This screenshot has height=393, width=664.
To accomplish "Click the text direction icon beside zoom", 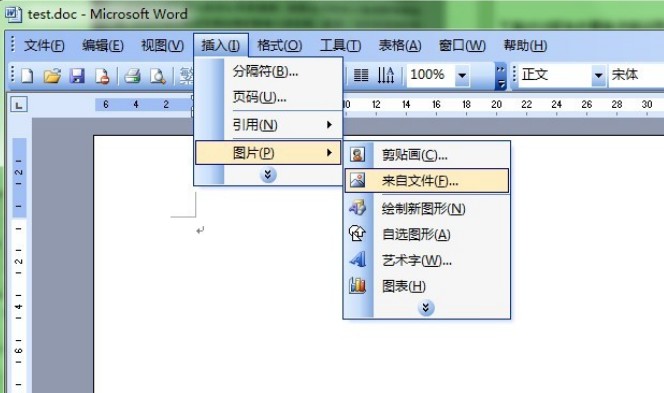I will [x=386, y=75].
